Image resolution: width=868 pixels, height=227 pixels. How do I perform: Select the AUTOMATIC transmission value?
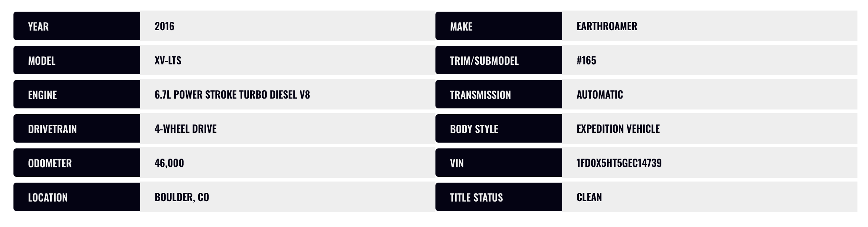pos(600,95)
